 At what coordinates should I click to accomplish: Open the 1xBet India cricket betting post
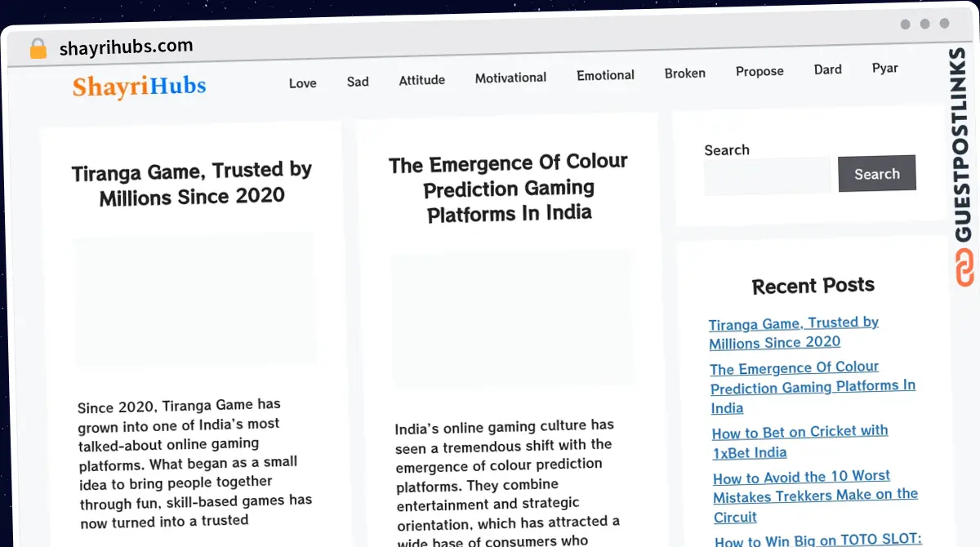click(x=800, y=442)
